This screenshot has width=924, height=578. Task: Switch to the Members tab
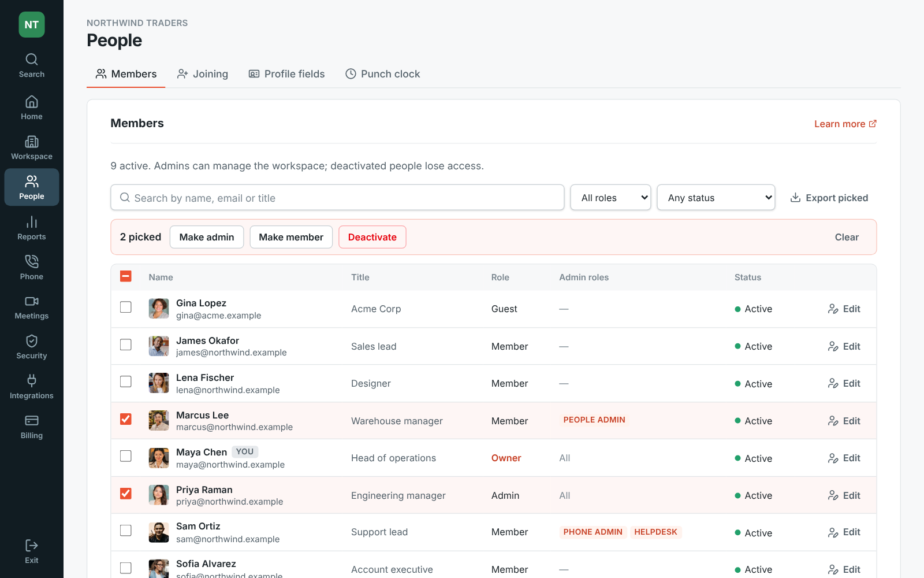[126, 74]
